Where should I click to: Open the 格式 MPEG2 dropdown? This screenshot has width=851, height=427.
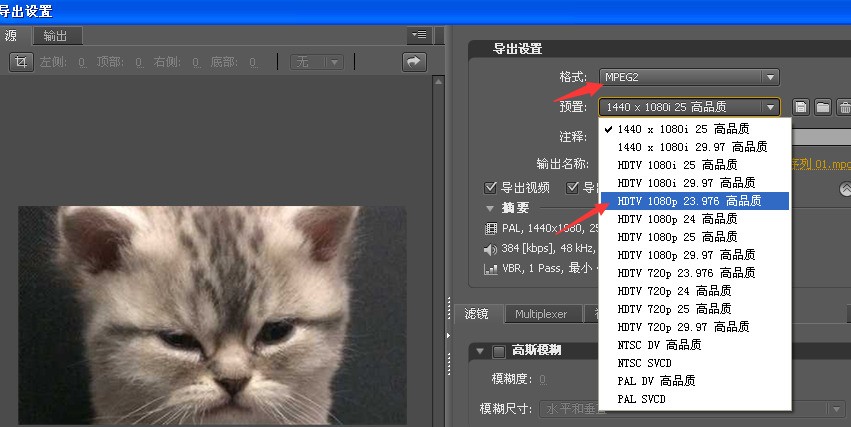[689, 77]
